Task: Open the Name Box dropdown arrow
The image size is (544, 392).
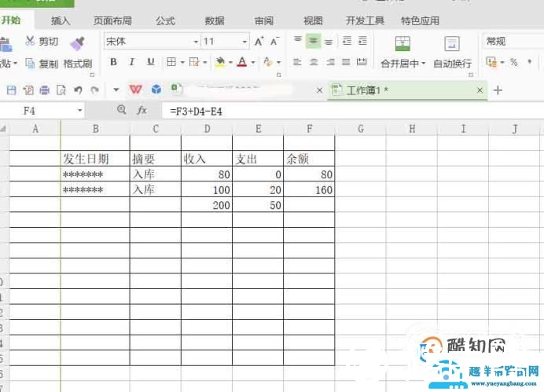Action: (x=80, y=111)
